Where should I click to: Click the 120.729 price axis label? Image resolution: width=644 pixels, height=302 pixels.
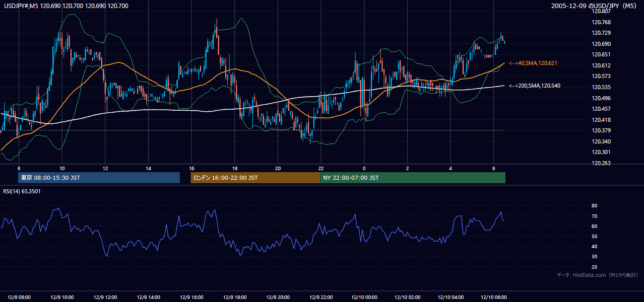click(x=601, y=33)
